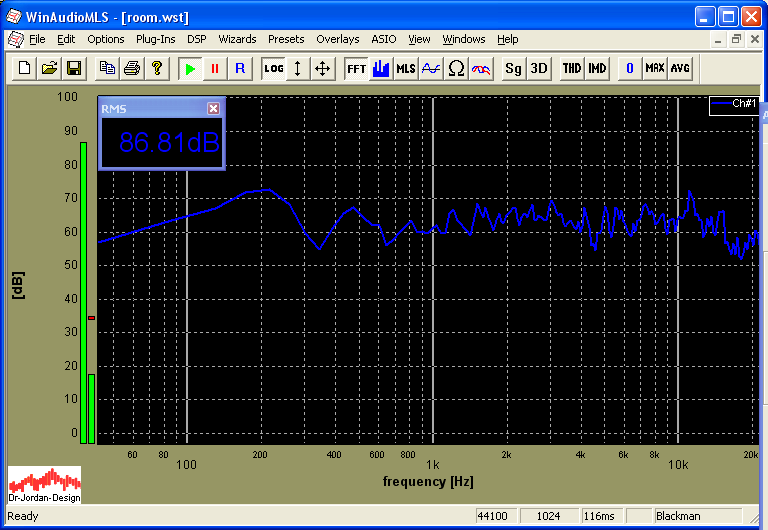This screenshot has width=768, height=530.
Task: Open the 3D waterfall view
Action: pyautogui.click(x=539, y=69)
